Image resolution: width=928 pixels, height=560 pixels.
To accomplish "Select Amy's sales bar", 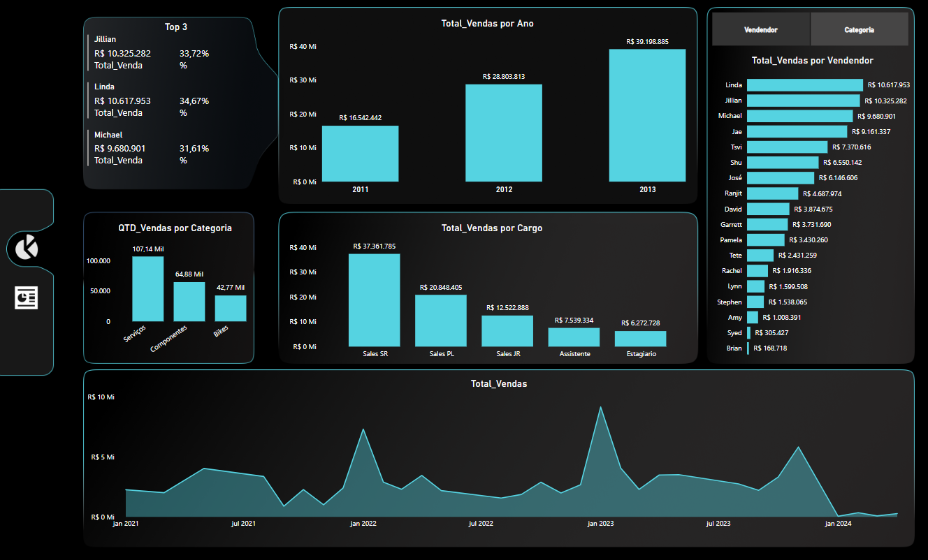I will 753,317.
